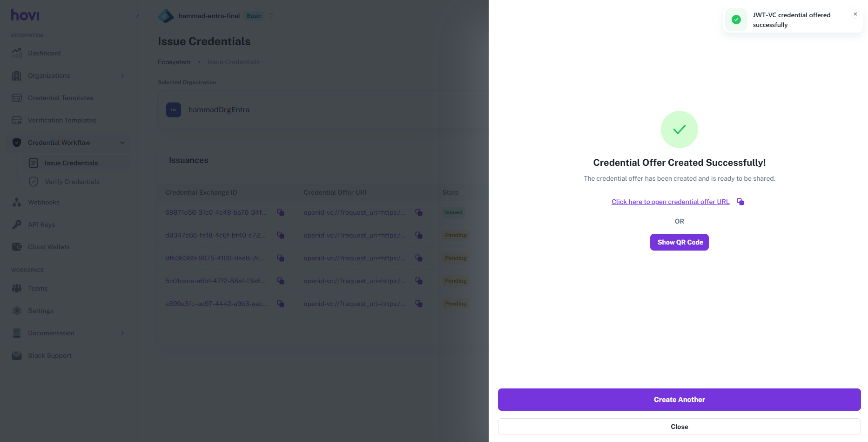Dismiss the JWT-VC success notification
Image resolution: width=868 pixels, height=442 pixels.
855,14
